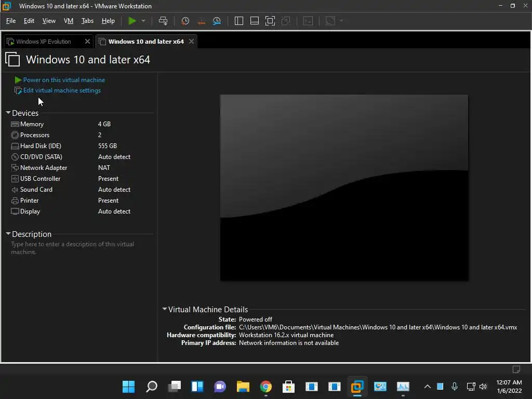Open the Edit menu
The width and height of the screenshot is (532, 399).
tap(29, 21)
